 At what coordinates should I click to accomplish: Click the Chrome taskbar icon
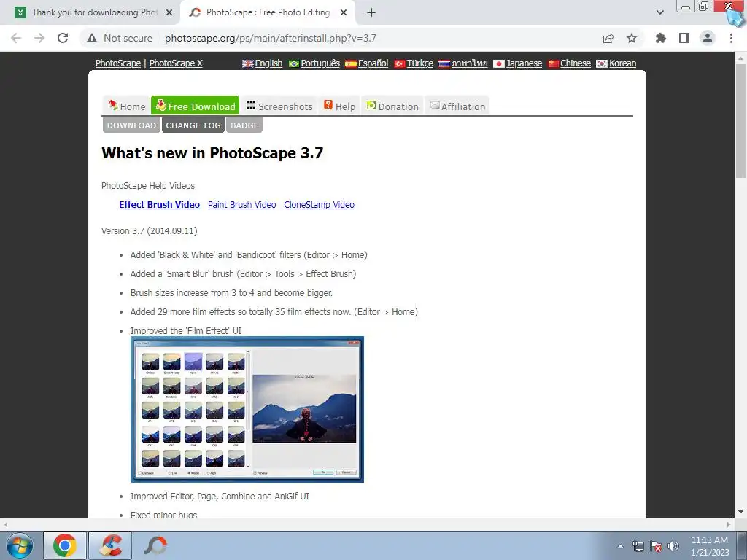point(65,545)
